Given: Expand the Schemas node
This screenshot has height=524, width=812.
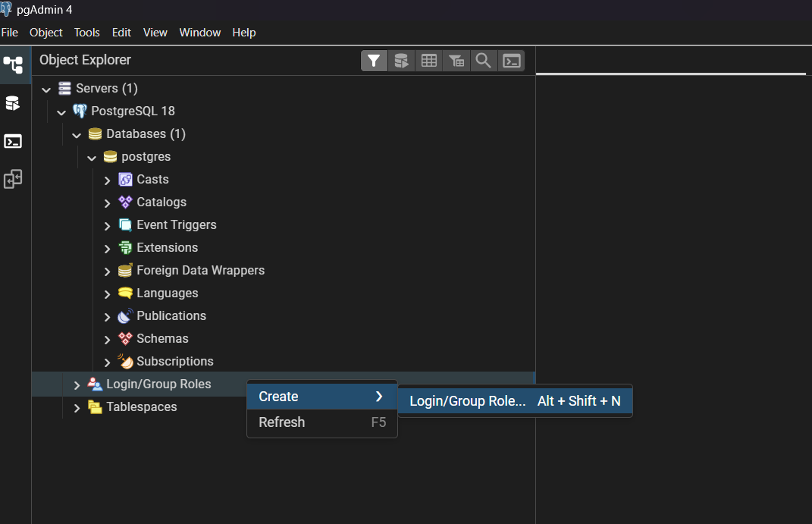Looking at the screenshot, I should click(107, 340).
